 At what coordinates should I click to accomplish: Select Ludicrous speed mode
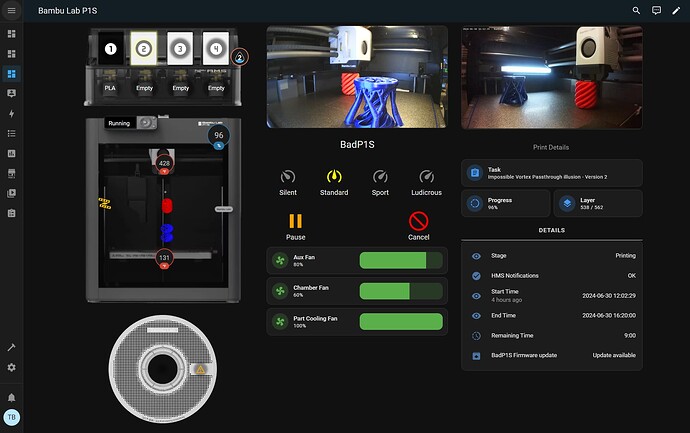point(426,182)
